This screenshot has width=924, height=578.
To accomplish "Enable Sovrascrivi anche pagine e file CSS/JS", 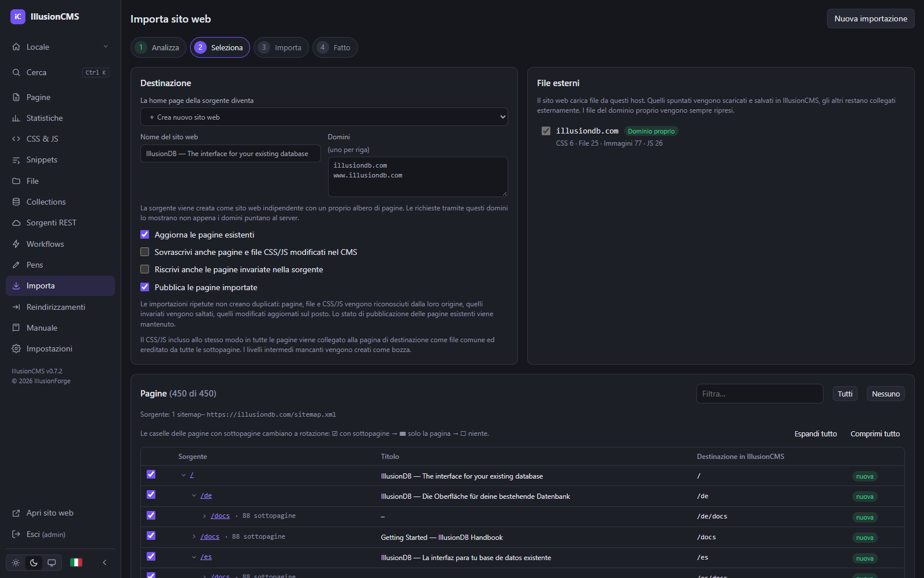I will point(145,252).
